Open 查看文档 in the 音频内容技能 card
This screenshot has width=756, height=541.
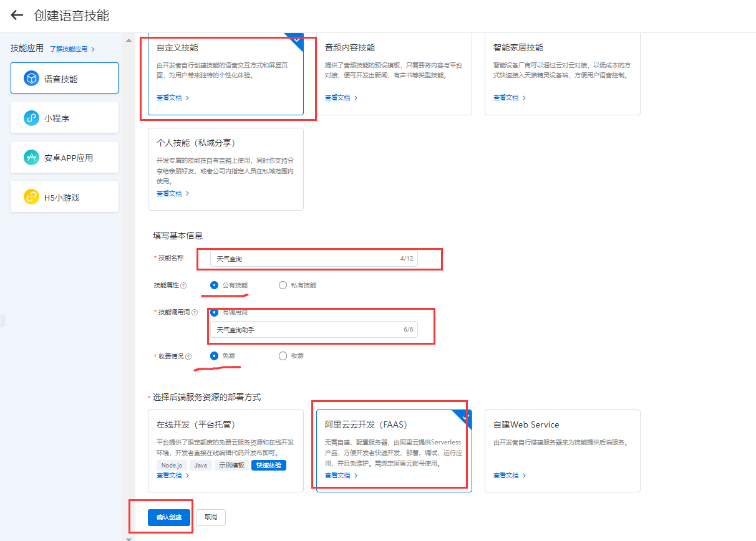pyautogui.click(x=341, y=98)
